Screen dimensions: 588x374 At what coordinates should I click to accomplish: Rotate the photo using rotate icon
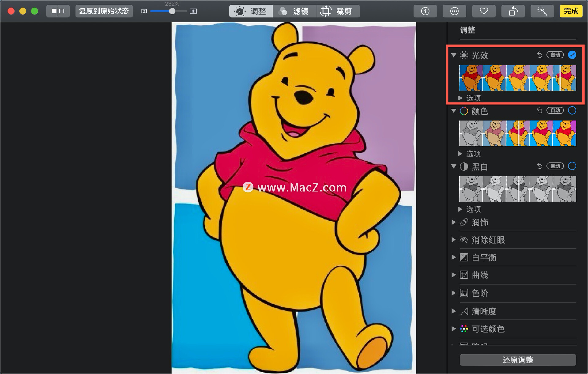513,11
